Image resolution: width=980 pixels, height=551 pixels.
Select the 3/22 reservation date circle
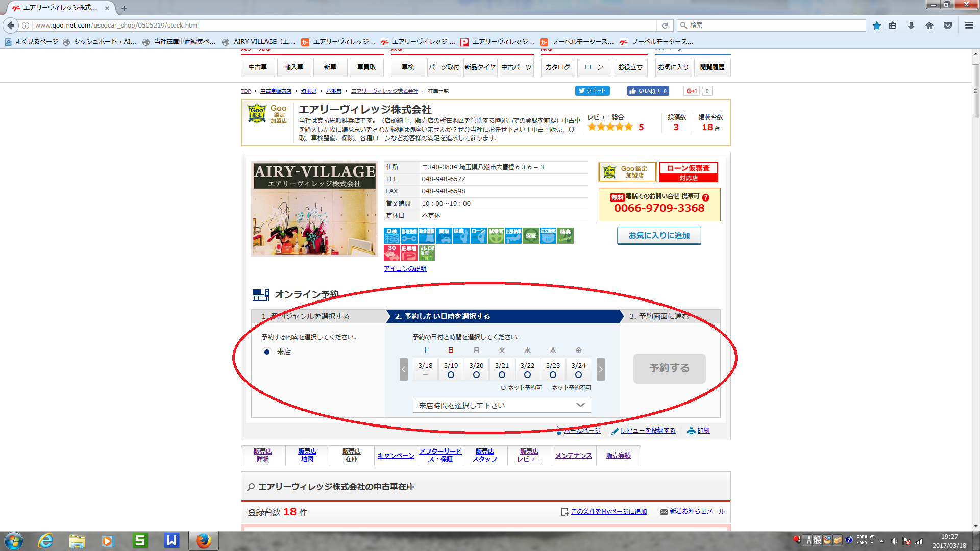click(x=527, y=375)
